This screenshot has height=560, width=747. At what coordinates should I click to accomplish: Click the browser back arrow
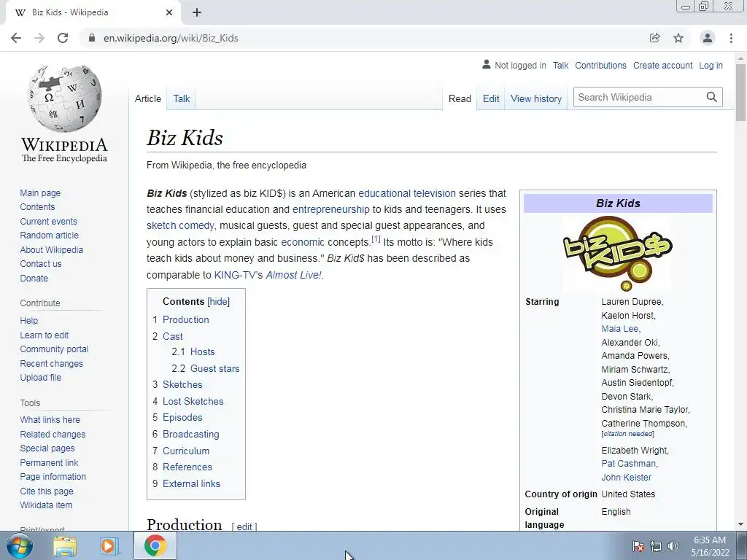point(16,38)
